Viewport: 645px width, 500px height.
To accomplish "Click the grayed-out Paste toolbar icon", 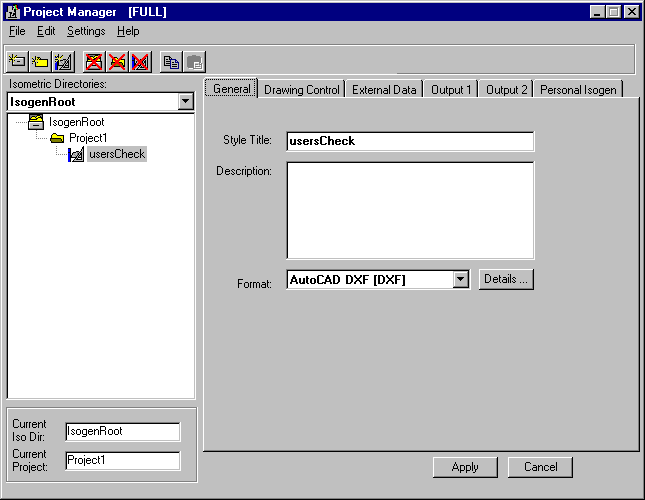I will coord(194,61).
